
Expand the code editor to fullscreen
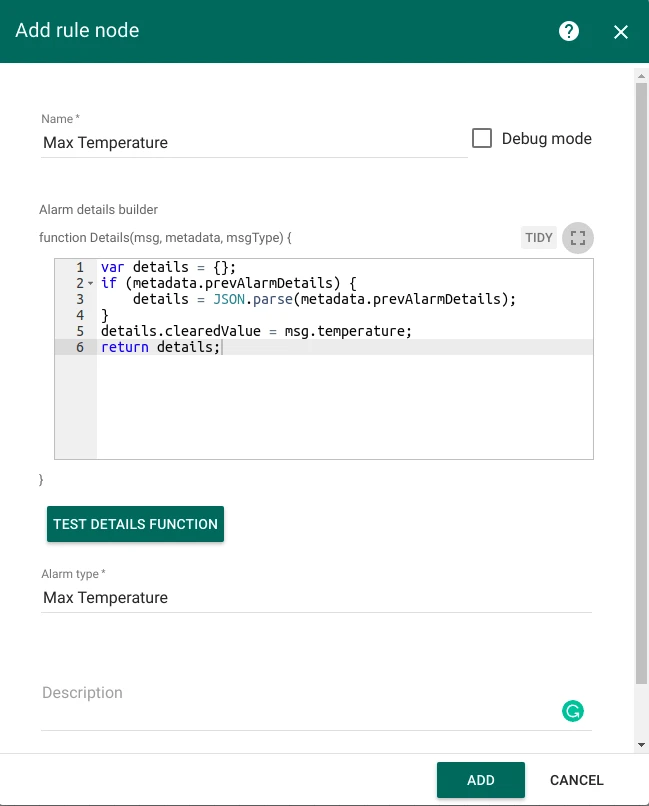(x=578, y=238)
